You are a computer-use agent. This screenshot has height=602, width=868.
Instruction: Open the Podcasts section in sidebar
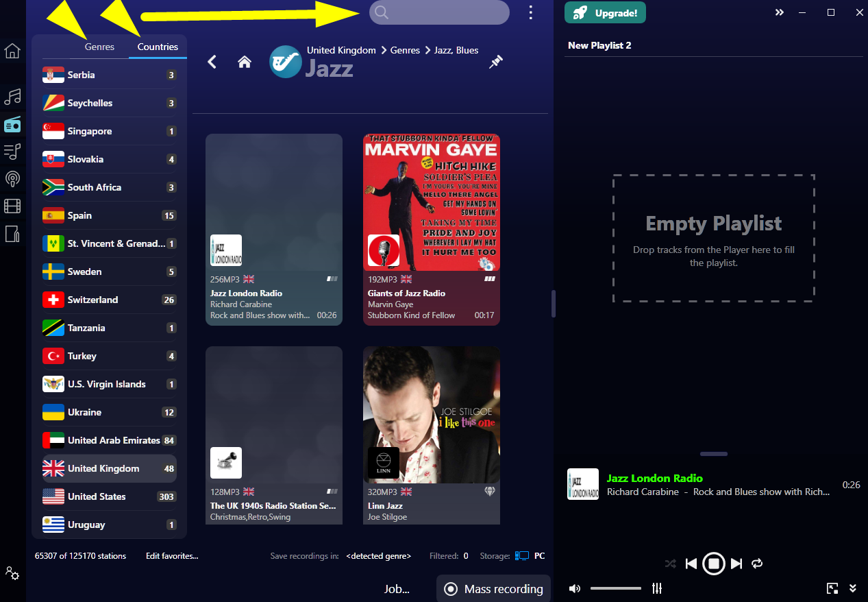pos(12,179)
